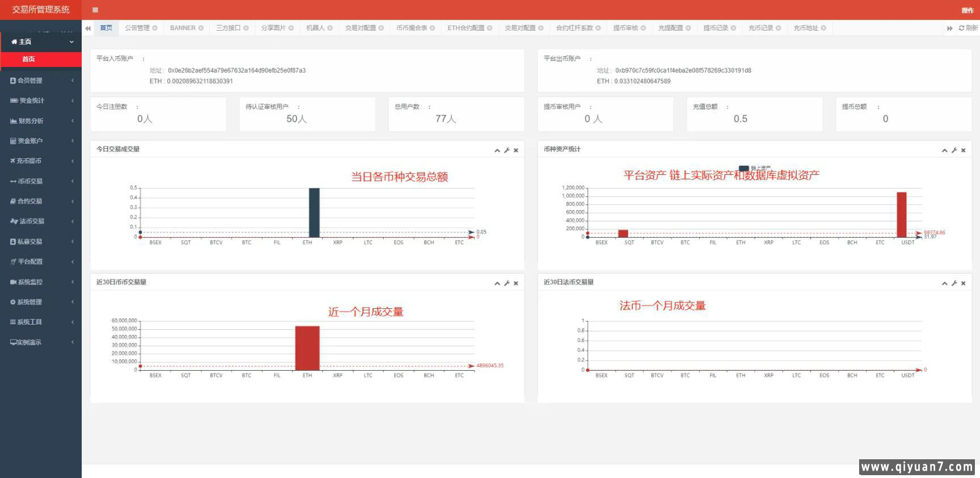This screenshot has width=980, height=478.
Task: Click the 操作 button at top right
Action: (x=967, y=10)
